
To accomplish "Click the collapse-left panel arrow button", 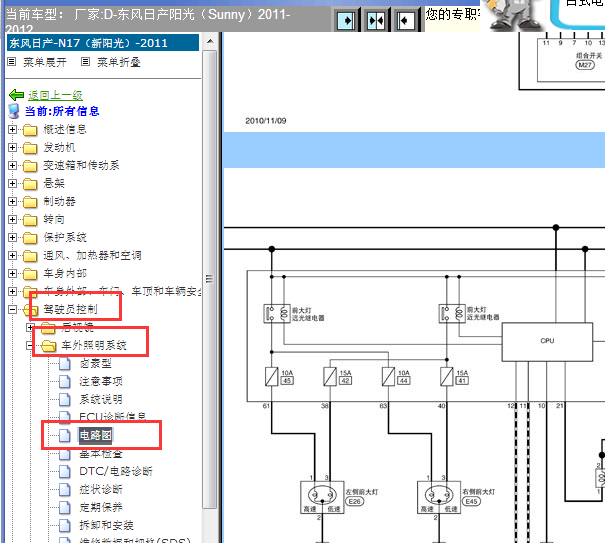I will (x=406, y=20).
